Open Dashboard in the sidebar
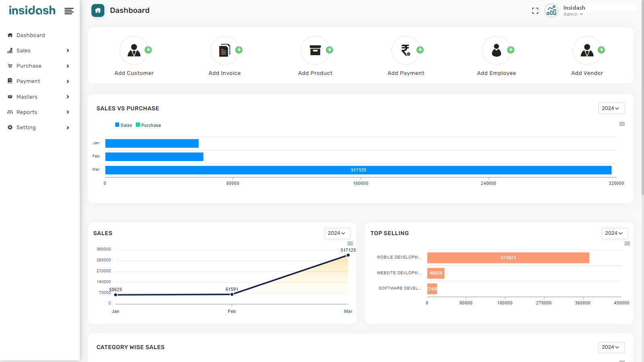 (31, 35)
